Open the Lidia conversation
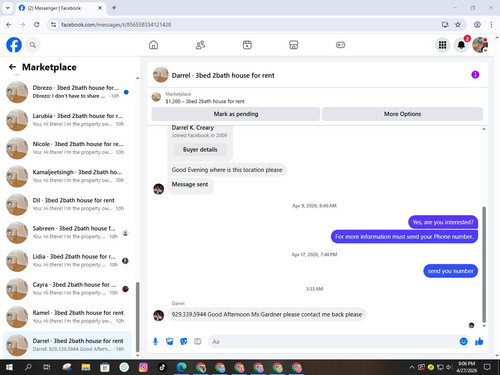Image resolution: width=500 pixels, height=375 pixels. [67, 260]
